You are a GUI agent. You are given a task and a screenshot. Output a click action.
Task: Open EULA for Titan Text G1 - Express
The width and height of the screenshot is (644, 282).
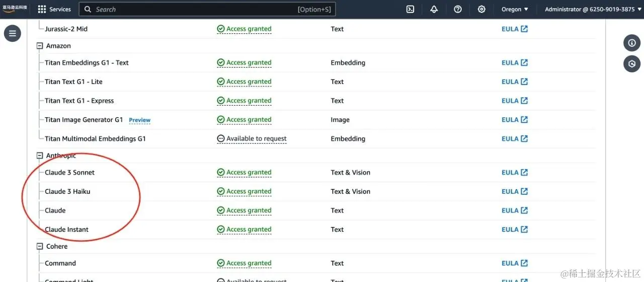(x=515, y=101)
